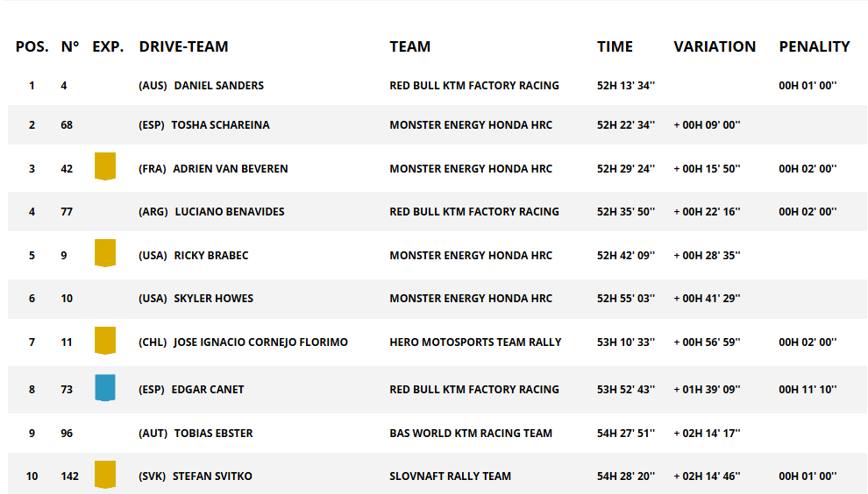Click Hero Motosports Team Rally team
Image resolution: width=868 pixels, height=494 pixels.
click(475, 342)
